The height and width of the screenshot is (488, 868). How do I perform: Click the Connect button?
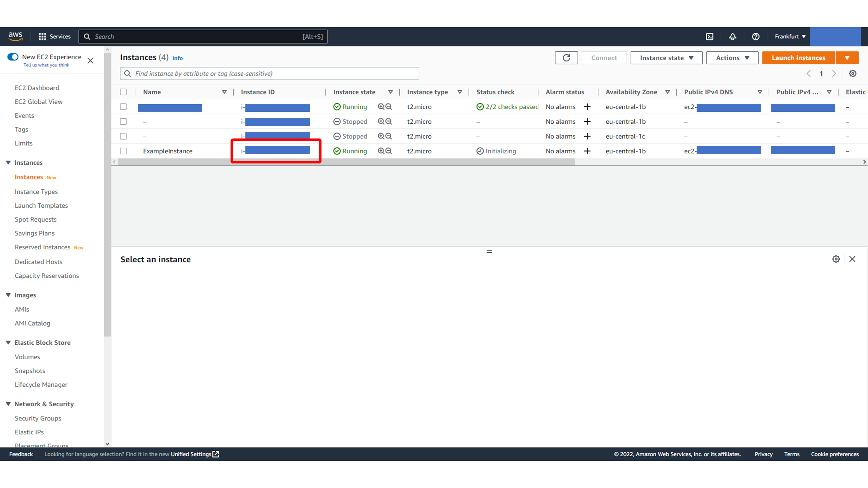pos(604,58)
